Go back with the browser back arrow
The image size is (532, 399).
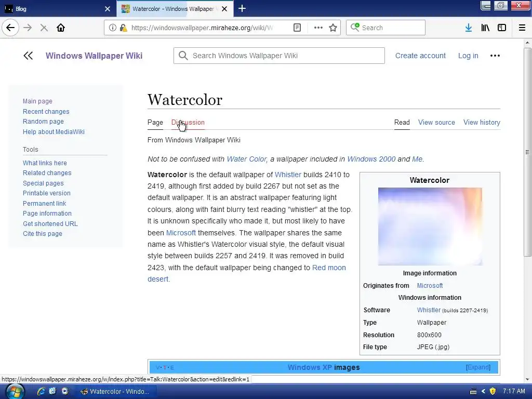(10, 28)
